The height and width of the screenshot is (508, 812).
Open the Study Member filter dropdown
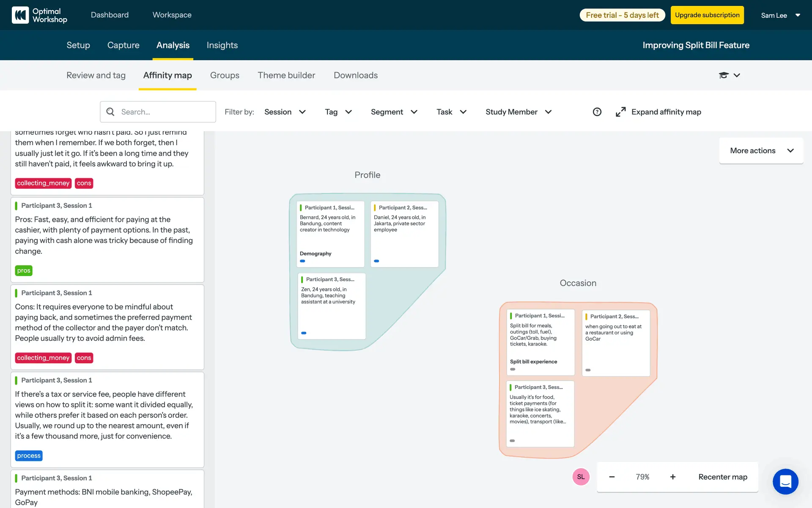click(518, 112)
